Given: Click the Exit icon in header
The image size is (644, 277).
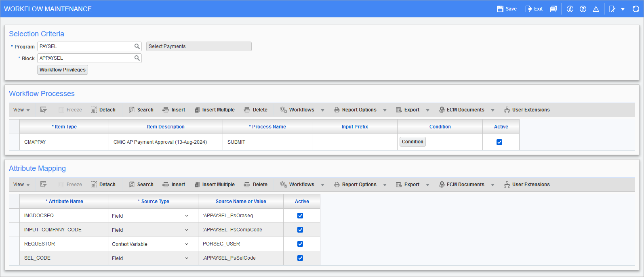Looking at the screenshot, I should tap(528, 9).
